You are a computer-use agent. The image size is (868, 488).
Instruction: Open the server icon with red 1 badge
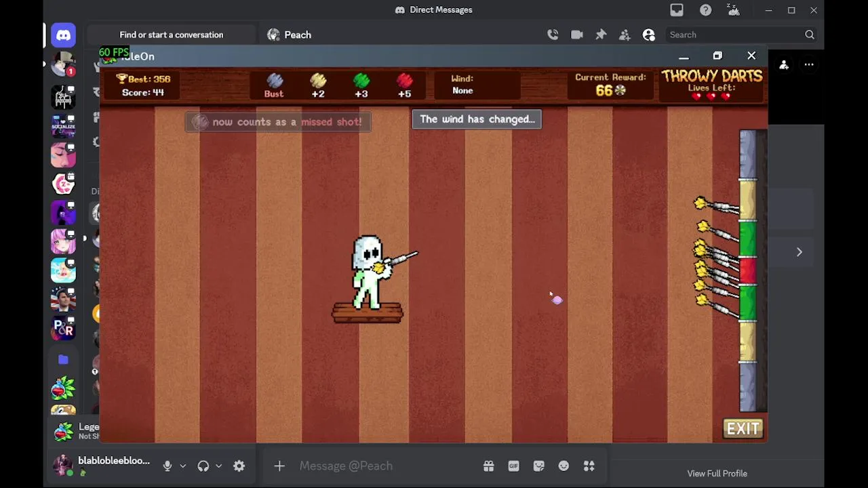(63, 66)
